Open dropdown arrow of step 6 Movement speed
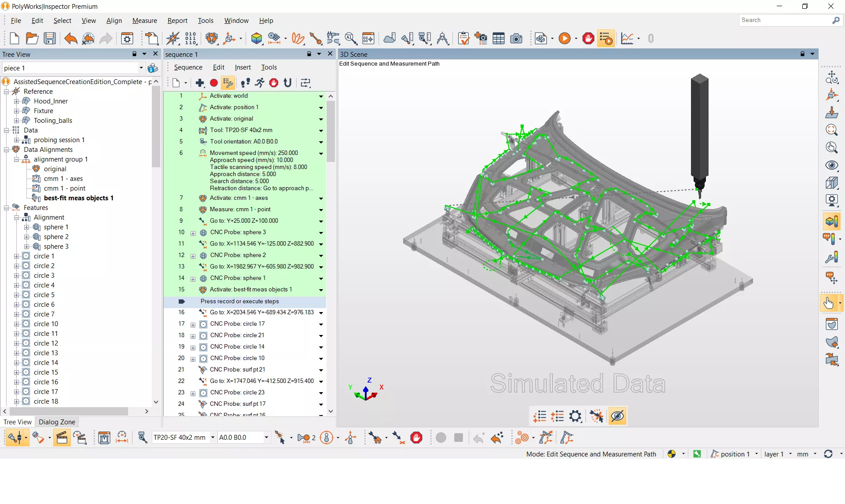This screenshot has height=504, width=845. tap(321, 154)
